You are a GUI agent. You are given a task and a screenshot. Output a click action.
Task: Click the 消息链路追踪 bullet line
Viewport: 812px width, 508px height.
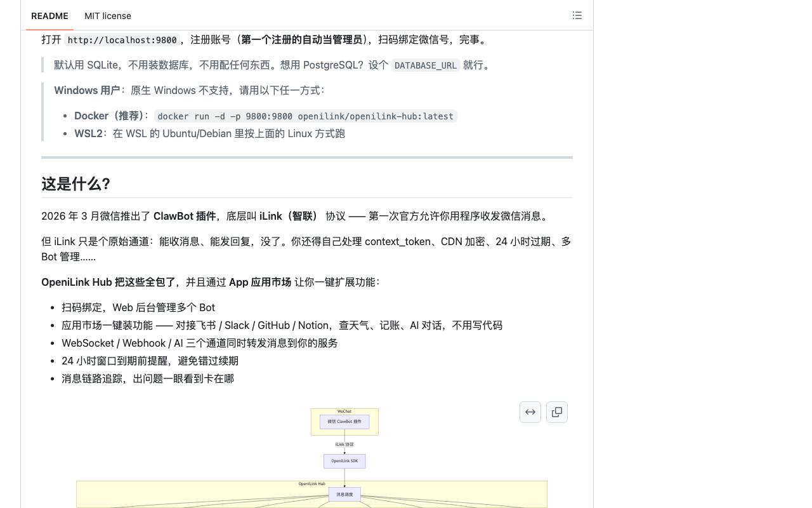[x=148, y=378]
